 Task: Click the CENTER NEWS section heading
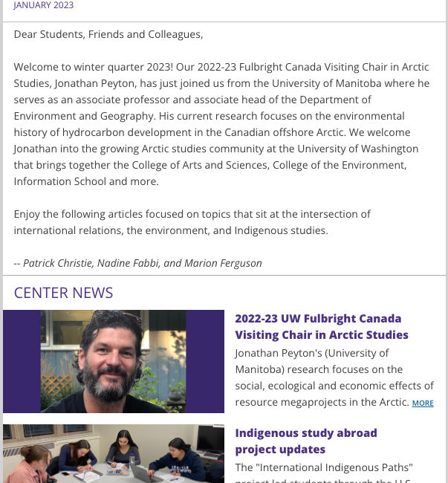pos(63,293)
